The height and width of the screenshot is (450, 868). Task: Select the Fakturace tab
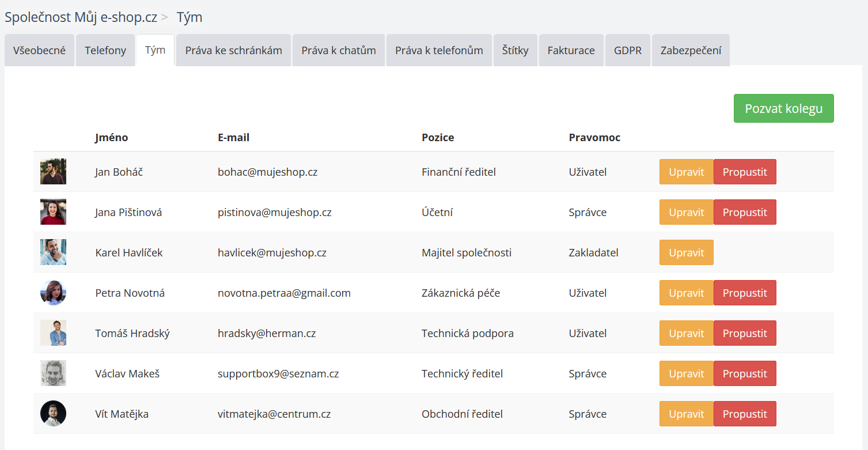(571, 50)
